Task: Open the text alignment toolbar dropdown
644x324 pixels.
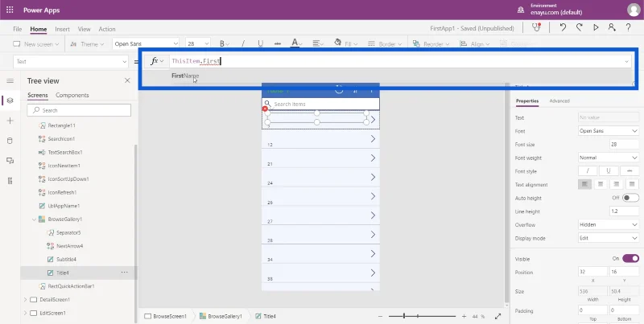Action: (x=317, y=43)
